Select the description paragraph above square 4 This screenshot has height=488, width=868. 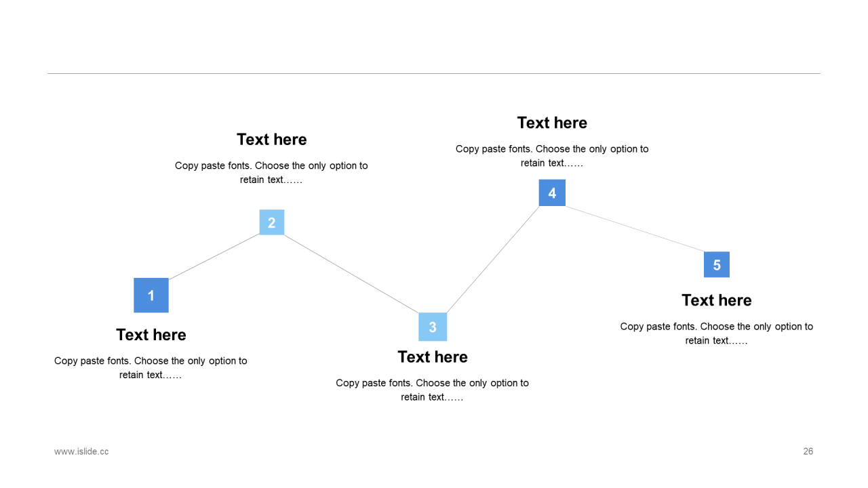coord(552,156)
